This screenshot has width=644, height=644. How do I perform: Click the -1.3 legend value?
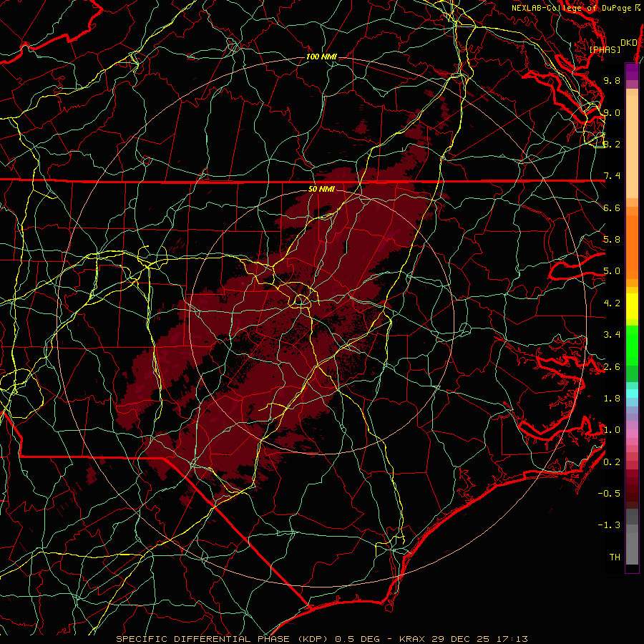(609, 525)
